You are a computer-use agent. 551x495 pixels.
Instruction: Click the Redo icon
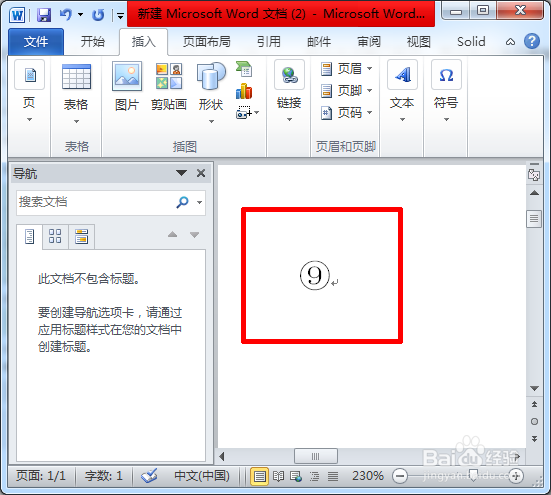coord(98,15)
